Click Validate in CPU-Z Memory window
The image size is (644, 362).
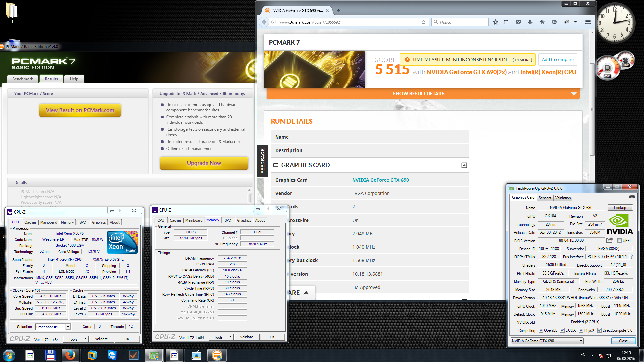(247, 337)
